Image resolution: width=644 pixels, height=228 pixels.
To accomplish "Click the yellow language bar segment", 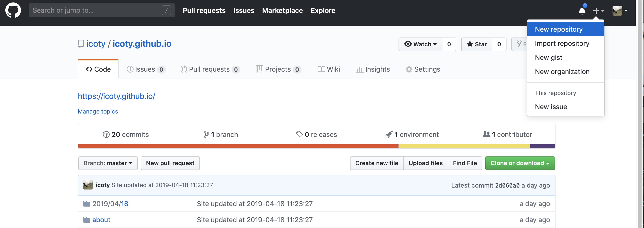I will pos(464,146).
